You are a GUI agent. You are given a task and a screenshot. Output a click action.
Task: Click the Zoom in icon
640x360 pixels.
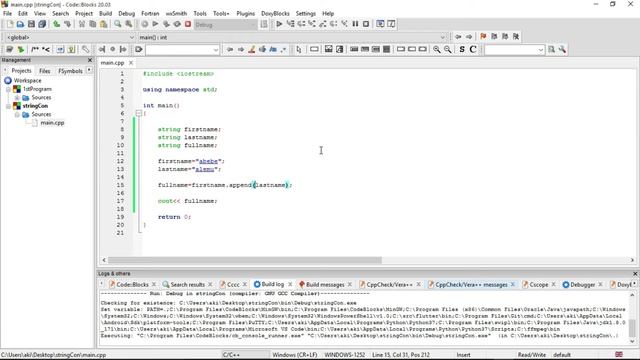coord(437,49)
